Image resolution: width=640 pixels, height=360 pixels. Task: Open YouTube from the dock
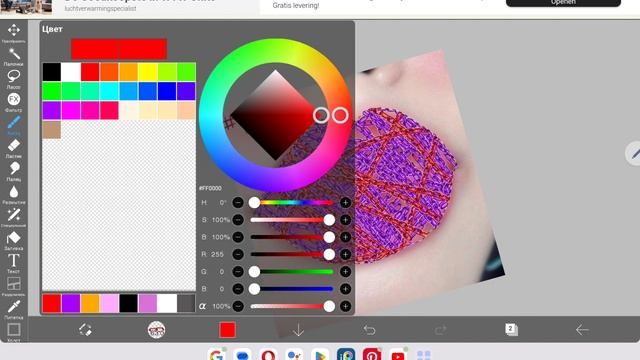(x=398, y=354)
